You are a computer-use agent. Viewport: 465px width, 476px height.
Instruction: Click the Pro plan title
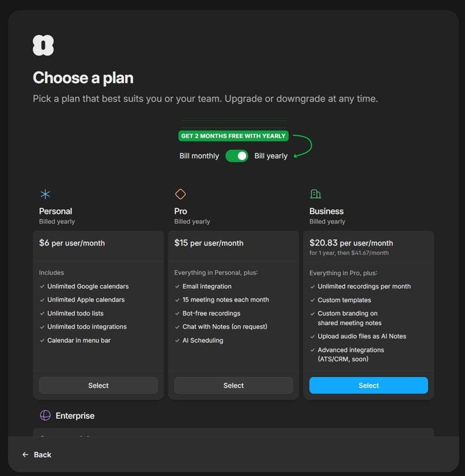click(x=181, y=211)
